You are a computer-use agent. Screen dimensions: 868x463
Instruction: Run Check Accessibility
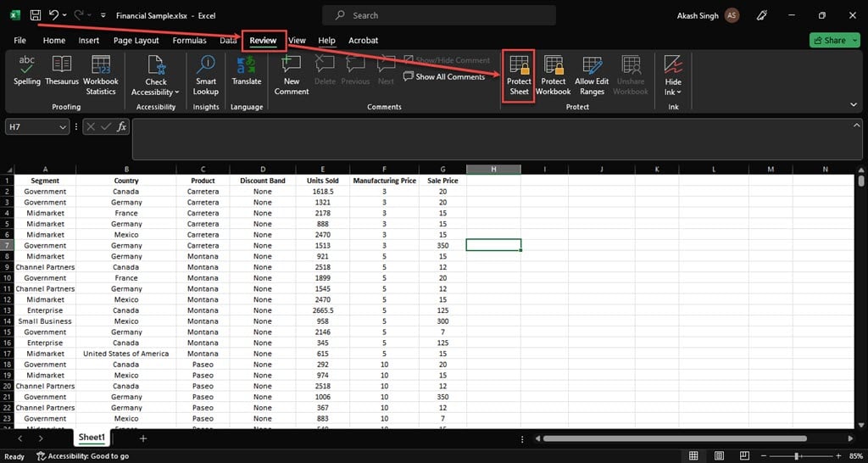tap(156, 75)
